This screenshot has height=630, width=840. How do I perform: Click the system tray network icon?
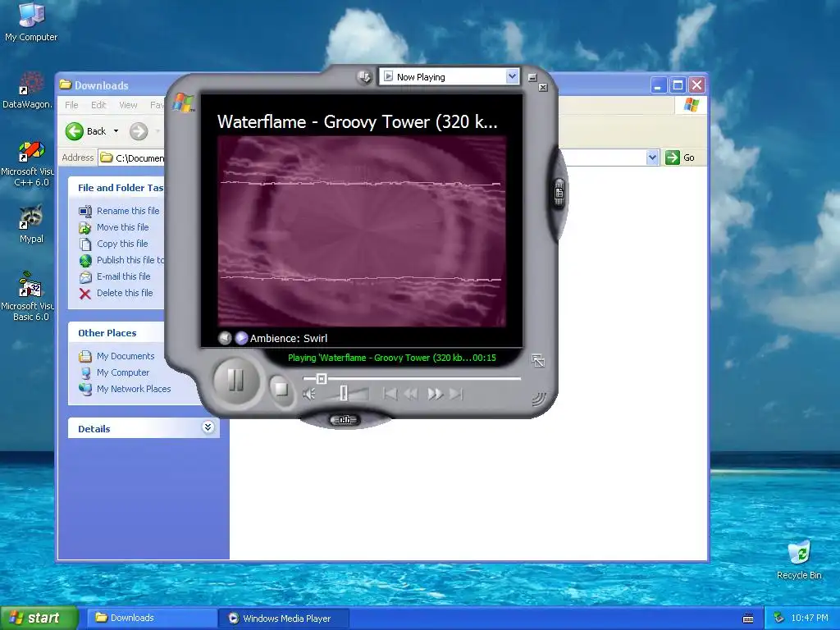click(x=778, y=619)
